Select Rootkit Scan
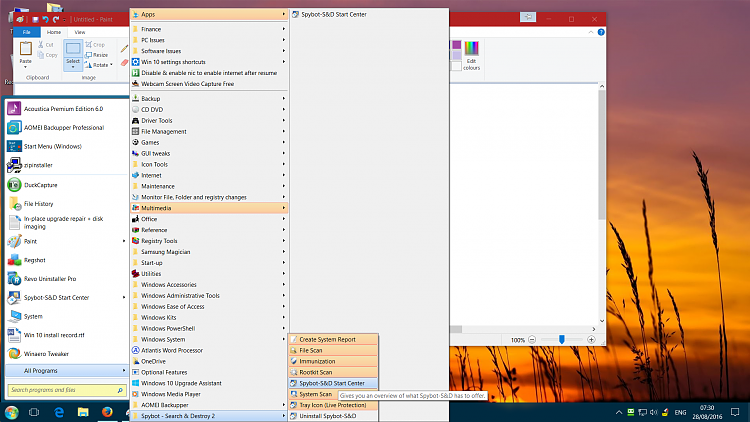750x422 pixels. pyautogui.click(x=333, y=372)
